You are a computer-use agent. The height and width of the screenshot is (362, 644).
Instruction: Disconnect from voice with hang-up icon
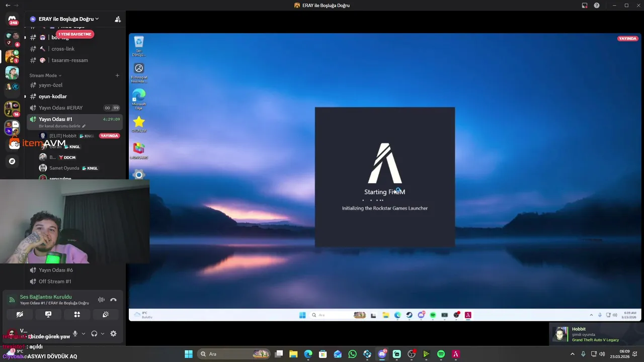[113, 300]
